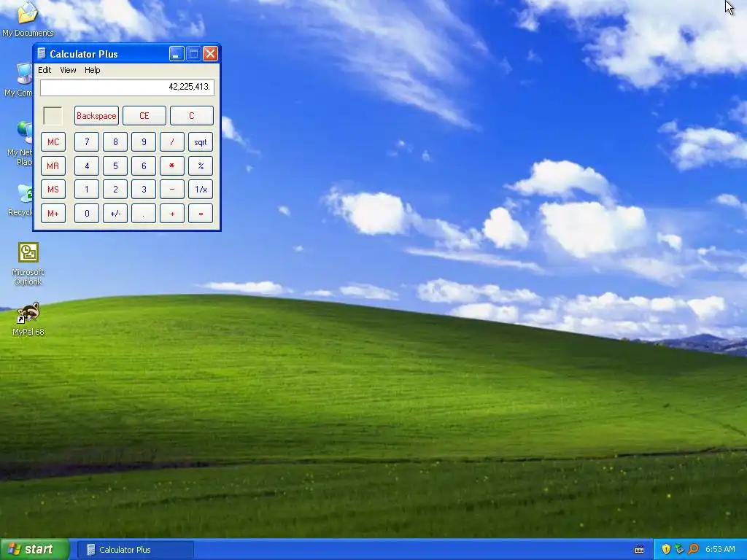The width and height of the screenshot is (747, 560).
Task: Toggle sign with the +/- button
Action: click(115, 214)
